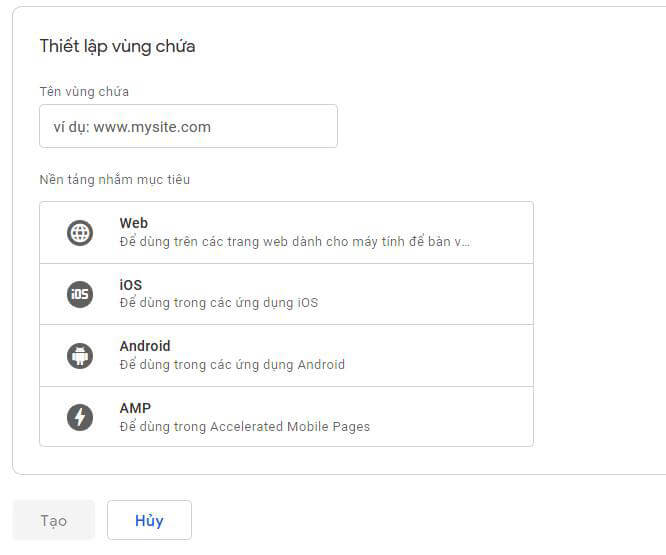The height and width of the screenshot is (555, 666).
Task: Click the 'Accelerated Mobile Pages' description text
Action: click(244, 426)
